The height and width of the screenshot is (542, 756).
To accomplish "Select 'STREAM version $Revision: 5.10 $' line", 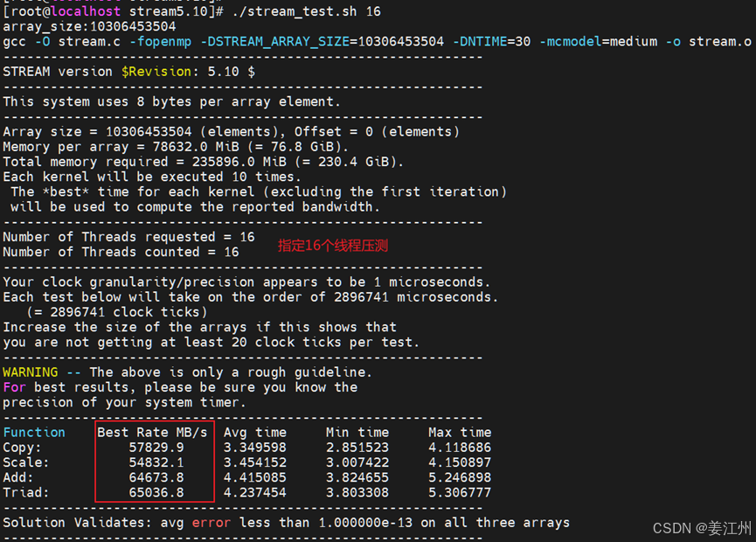I will point(128,72).
